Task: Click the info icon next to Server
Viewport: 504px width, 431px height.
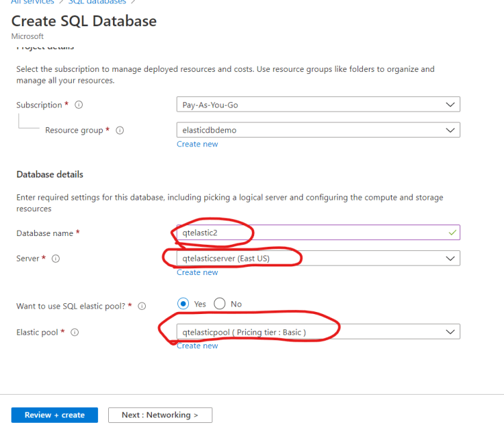Action: point(56,259)
